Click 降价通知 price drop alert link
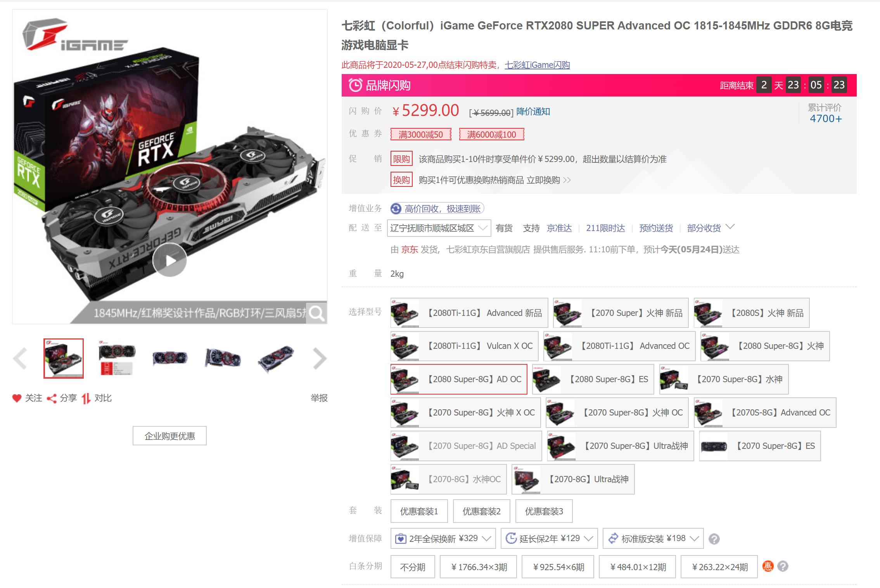Screen dimensions: 880x588 click(533, 112)
